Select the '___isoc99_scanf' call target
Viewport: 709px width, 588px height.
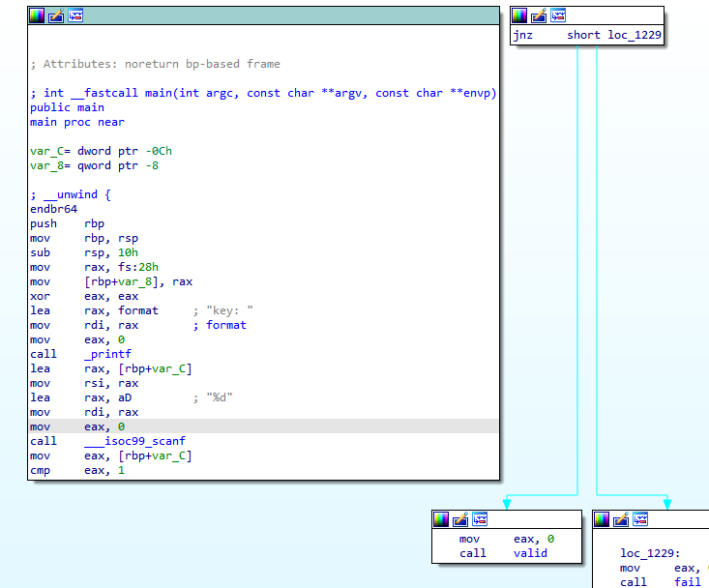(134, 441)
